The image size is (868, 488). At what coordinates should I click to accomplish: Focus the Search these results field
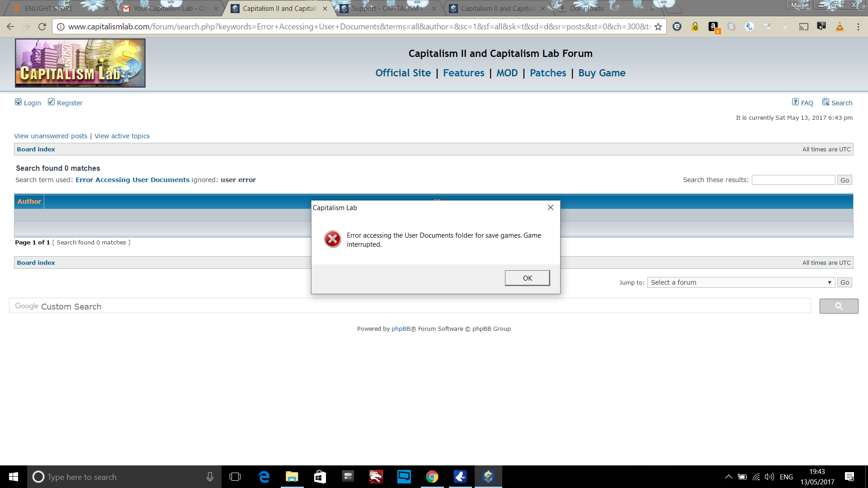click(793, 180)
